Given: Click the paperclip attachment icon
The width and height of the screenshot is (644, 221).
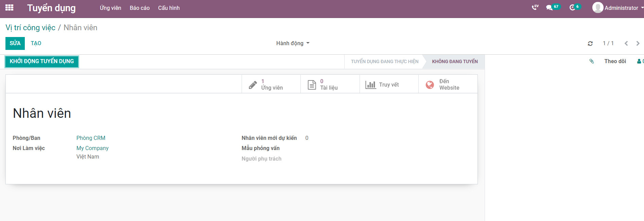Looking at the screenshot, I should [592, 61].
